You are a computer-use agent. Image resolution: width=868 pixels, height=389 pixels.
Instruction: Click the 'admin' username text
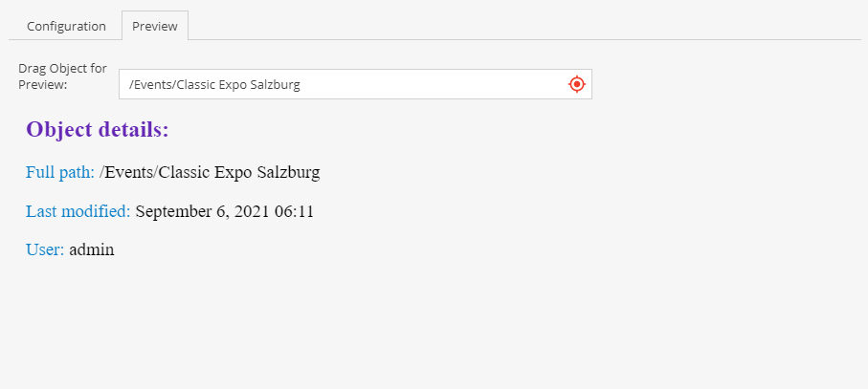[92, 249]
